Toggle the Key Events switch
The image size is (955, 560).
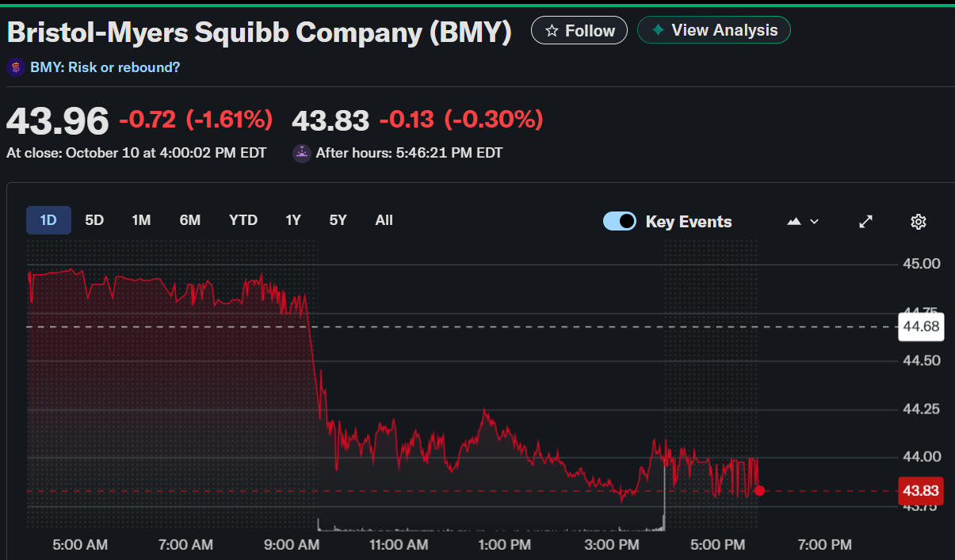pos(619,222)
